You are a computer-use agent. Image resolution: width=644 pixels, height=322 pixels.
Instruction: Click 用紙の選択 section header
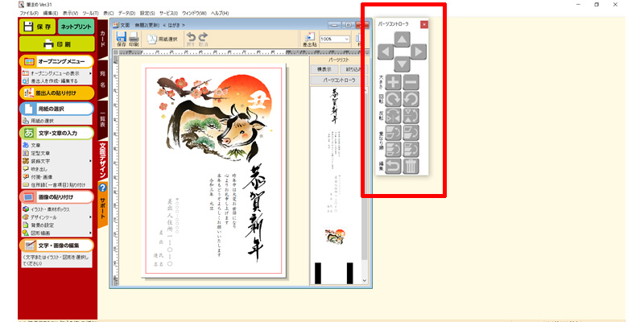[56, 109]
